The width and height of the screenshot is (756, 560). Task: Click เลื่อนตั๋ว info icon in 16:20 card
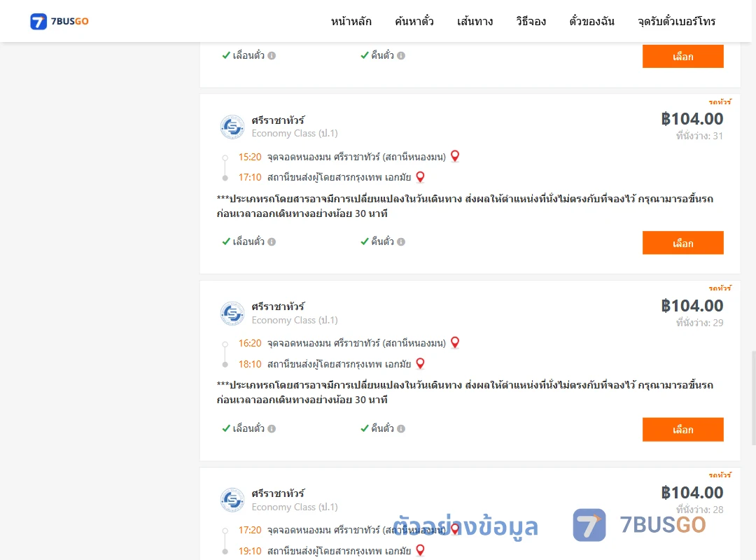(x=272, y=428)
